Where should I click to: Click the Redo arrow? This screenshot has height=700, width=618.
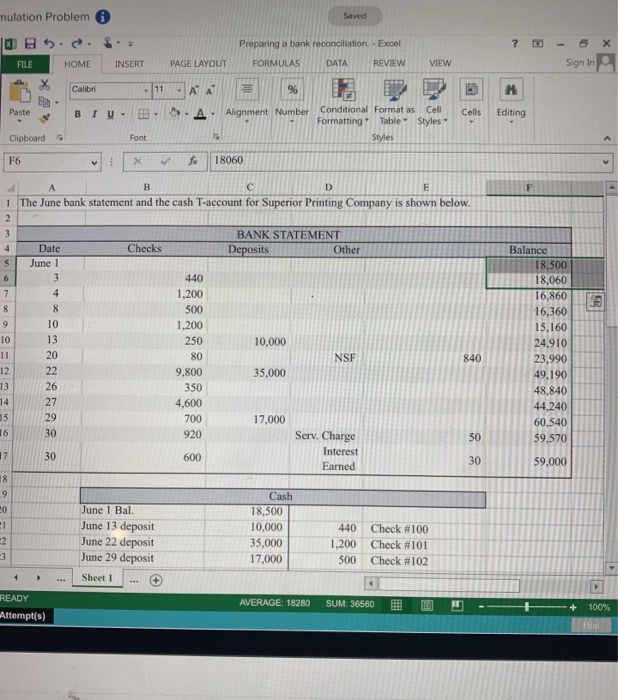click(x=77, y=43)
